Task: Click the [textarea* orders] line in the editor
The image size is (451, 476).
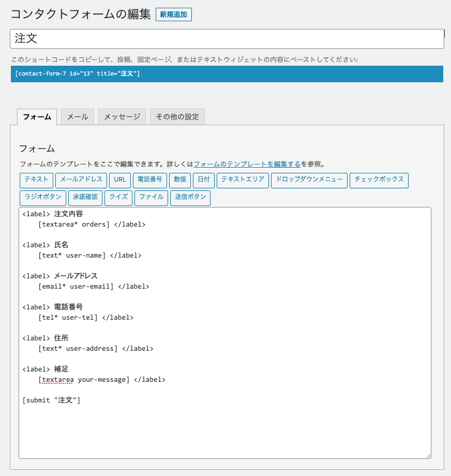Action: pos(92,225)
